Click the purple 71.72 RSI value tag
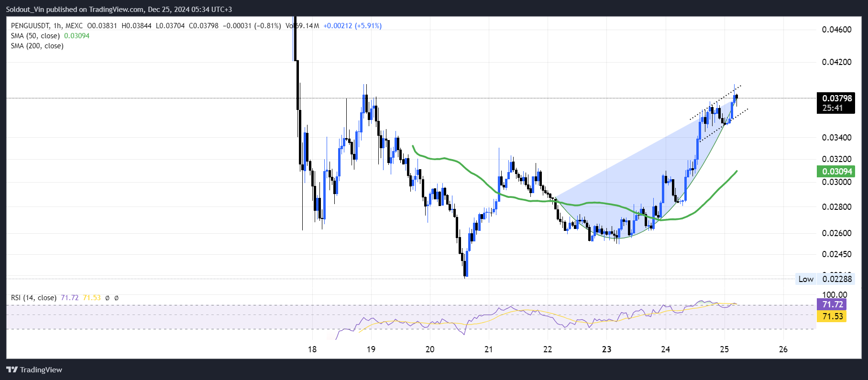 832,304
